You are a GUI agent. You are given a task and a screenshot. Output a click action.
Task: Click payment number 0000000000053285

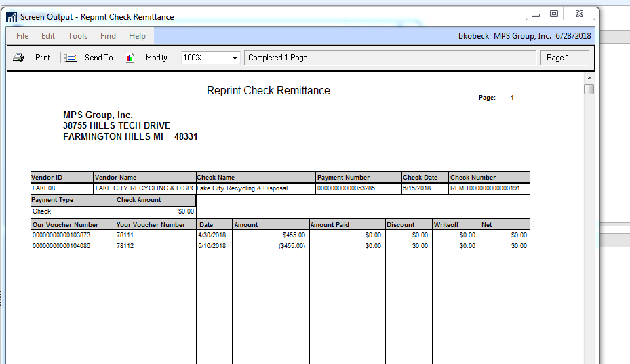(x=346, y=188)
